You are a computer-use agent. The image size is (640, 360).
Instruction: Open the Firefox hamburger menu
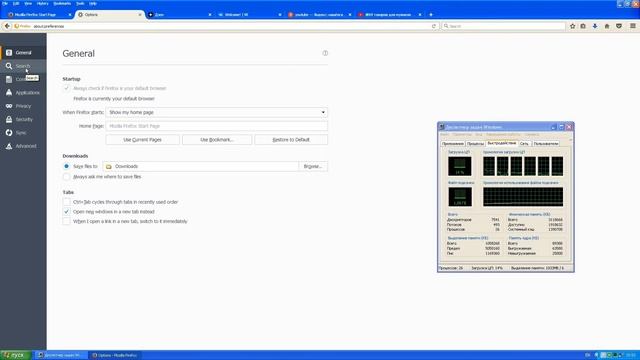tap(633, 26)
